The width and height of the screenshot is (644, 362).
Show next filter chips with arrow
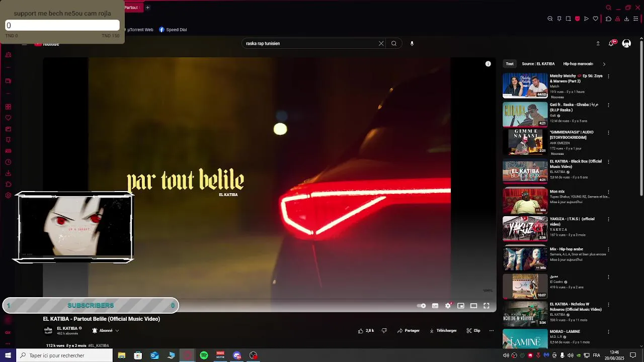pos(604,64)
